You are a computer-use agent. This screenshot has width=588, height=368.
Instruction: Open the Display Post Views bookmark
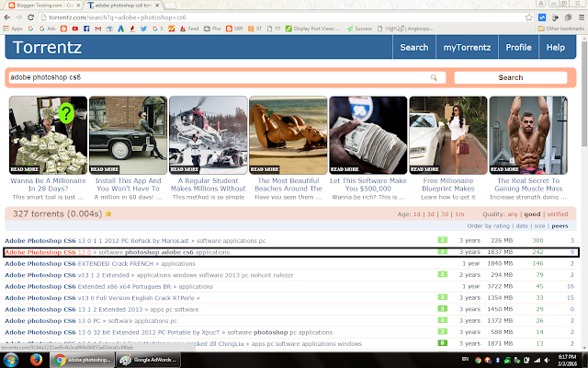pyautogui.click(x=312, y=29)
